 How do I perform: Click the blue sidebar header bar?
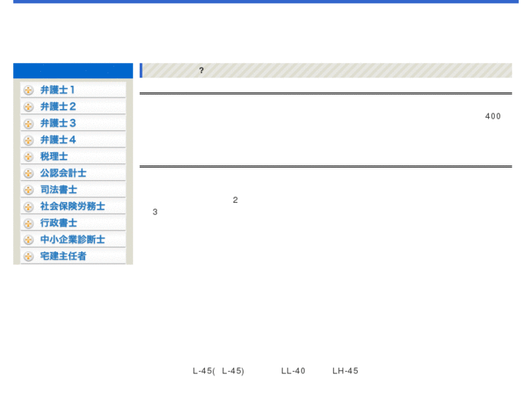(73, 70)
